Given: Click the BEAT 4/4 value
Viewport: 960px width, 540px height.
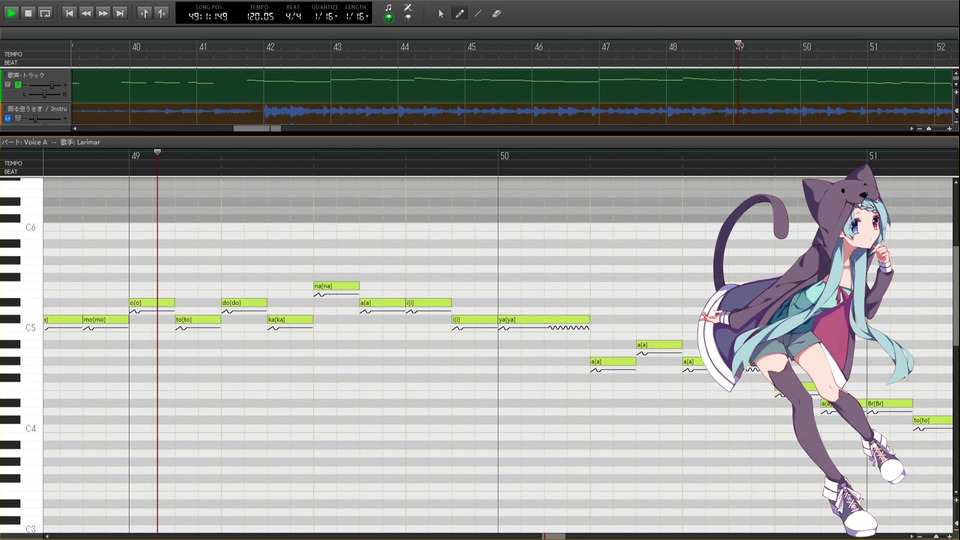Looking at the screenshot, I should (293, 17).
